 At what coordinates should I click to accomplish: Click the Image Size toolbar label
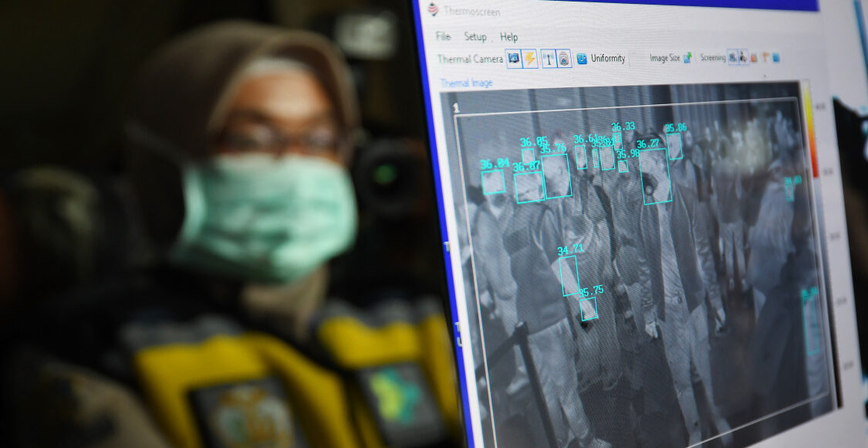(x=665, y=58)
